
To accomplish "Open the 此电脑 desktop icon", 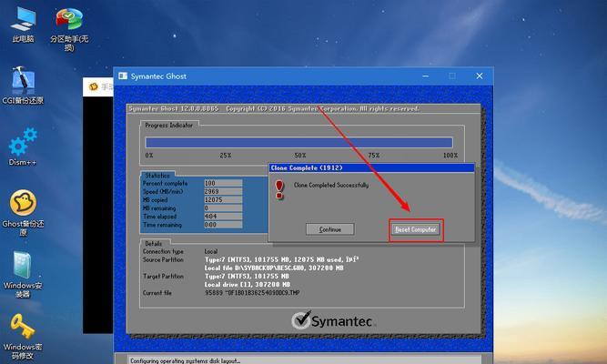I will (x=24, y=24).
